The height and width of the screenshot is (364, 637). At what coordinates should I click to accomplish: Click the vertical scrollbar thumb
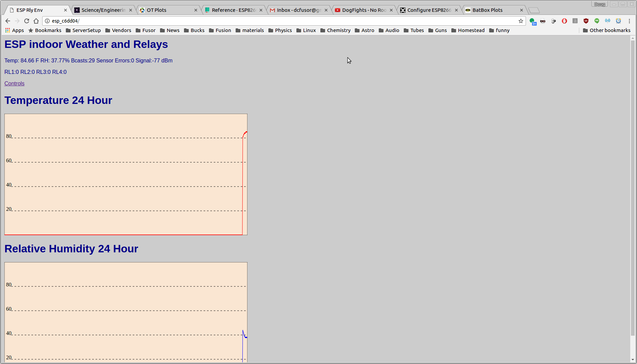[x=633, y=188]
